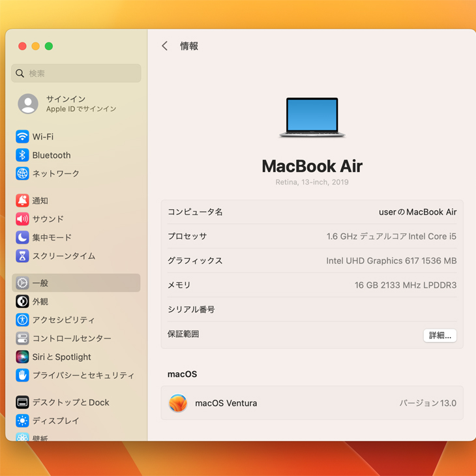476x476 pixels.
Task: Click the green zoom window button
Action: [x=49, y=46]
